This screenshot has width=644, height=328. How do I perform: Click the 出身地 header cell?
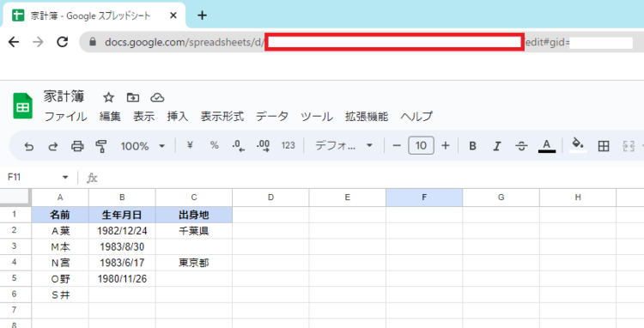tap(194, 215)
